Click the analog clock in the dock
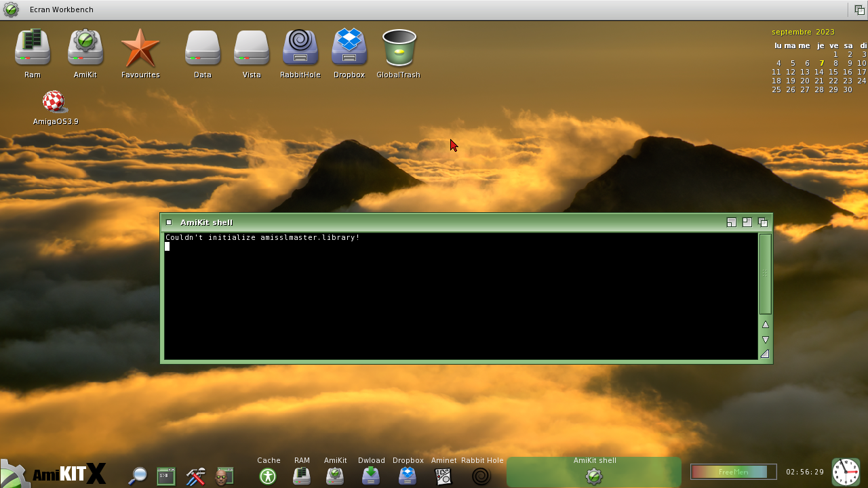This screenshot has width=868, height=488. pos(846,472)
